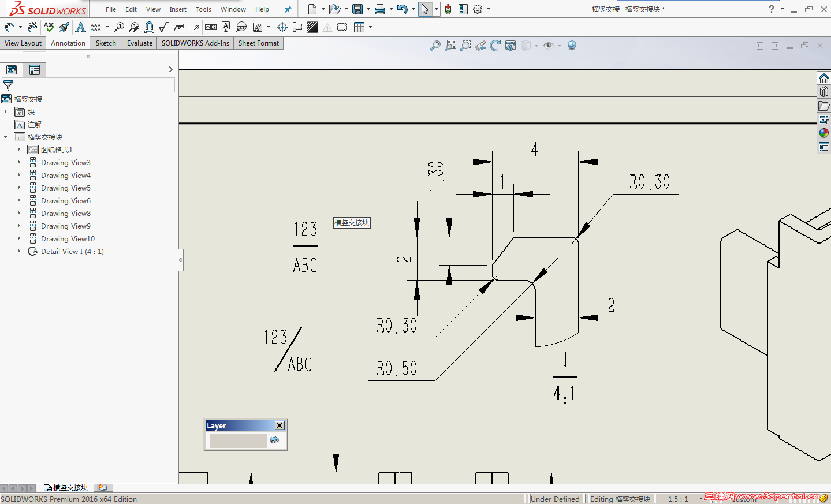
Task: Run the Spell Checker tool
Action: click(49, 27)
